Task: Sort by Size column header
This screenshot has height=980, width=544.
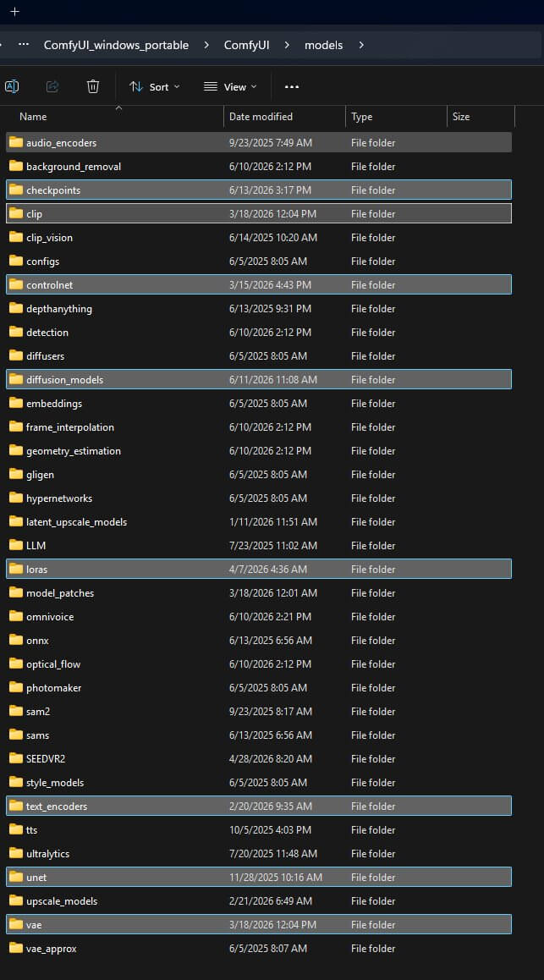Action: click(x=461, y=116)
